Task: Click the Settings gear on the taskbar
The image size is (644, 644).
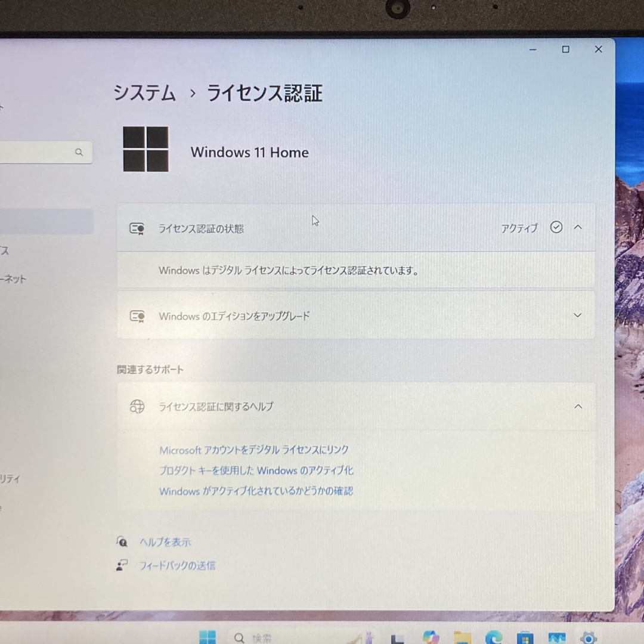Action: [589, 637]
